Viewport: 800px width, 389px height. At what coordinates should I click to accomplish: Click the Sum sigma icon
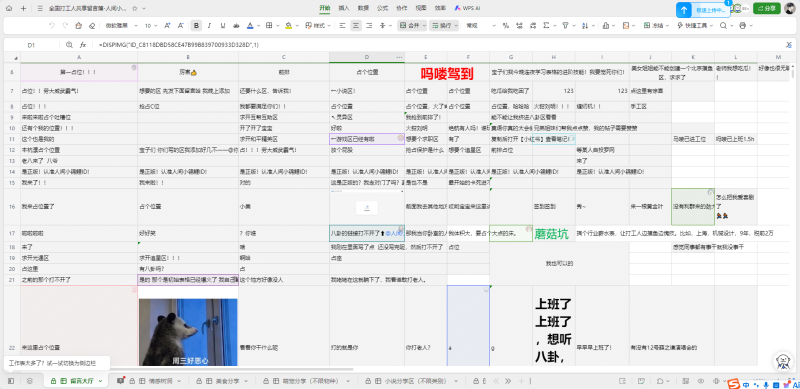(546, 26)
